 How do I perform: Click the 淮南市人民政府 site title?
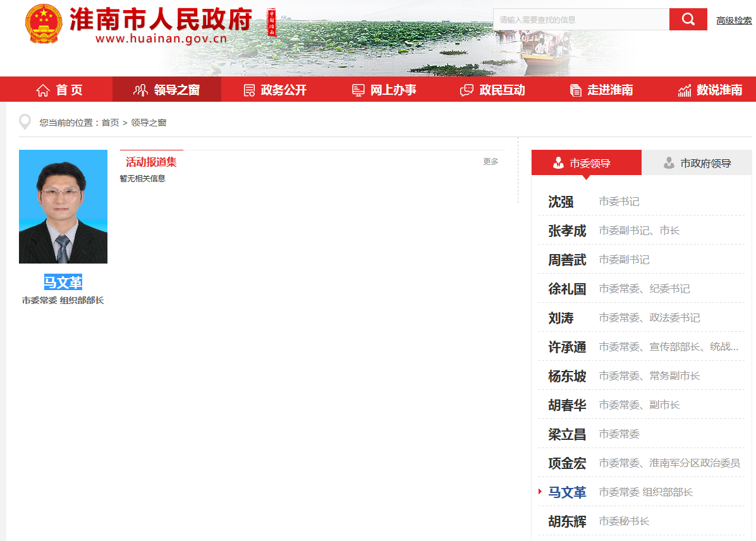pyautogui.click(x=161, y=19)
